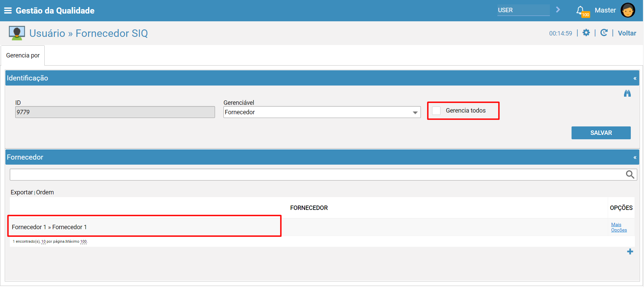Screen dimensions: 644x288
Task: Change the 10 por página value
Action: pyautogui.click(x=43, y=241)
